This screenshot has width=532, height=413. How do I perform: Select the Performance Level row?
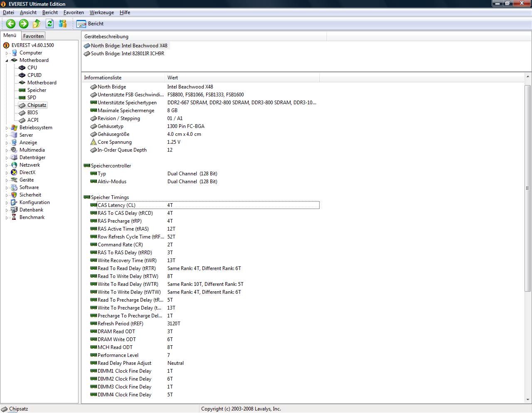pos(204,355)
